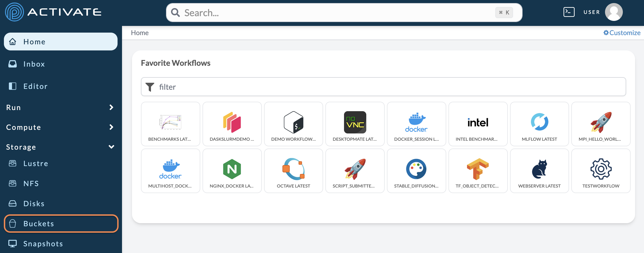Open Buckets storage page

tap(61, 223)
